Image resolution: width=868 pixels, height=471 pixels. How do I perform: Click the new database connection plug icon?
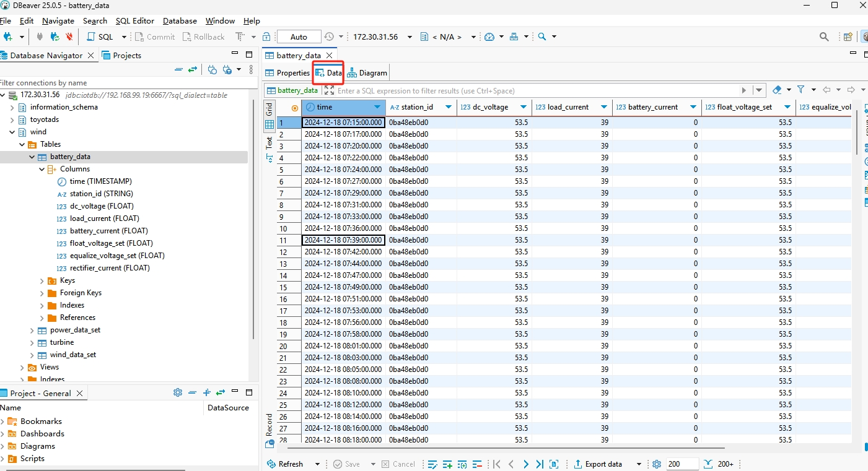7,37
